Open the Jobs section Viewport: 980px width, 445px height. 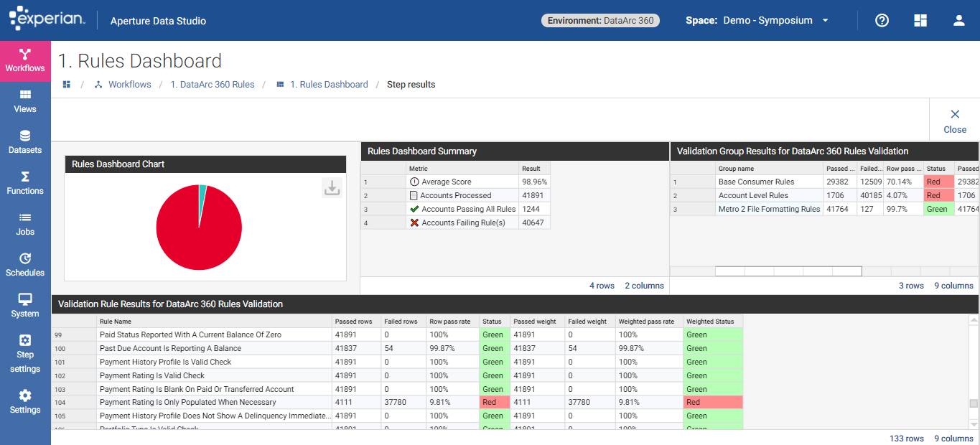pyautogui.click(x=25, y=225)
